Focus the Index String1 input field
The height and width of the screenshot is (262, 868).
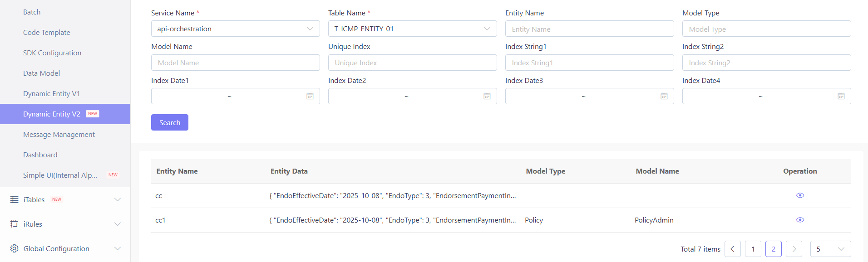pos(590,63)
